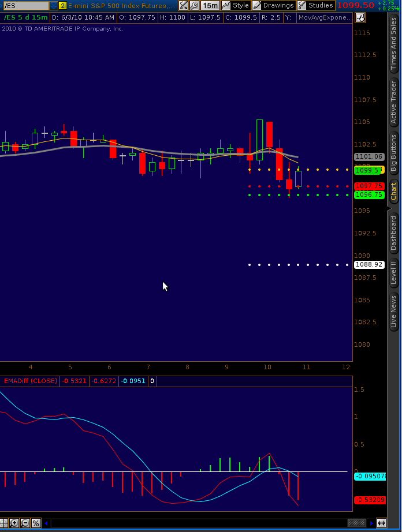
Task: Click the percent scale icon
Action: 36,523
